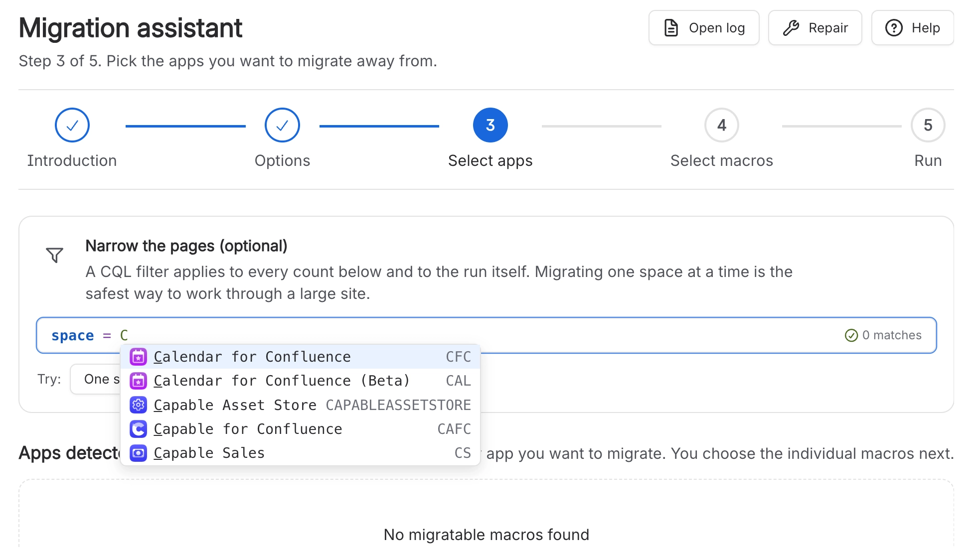This screenshot has height=548, width=980.
Task: Go back to Introduction step circle
Action: (72, 125)
